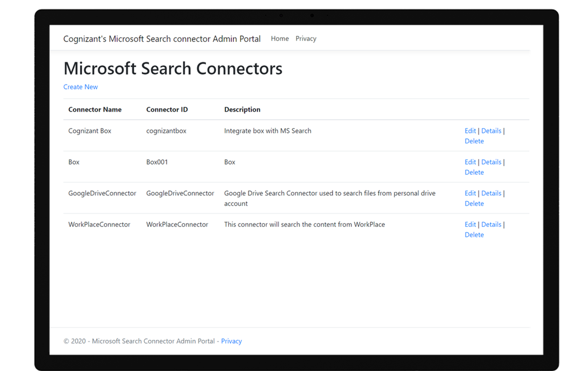Click the Microsoft Search Connectors heading
Viewport: 588px width, 371px height.
coord(173,69)
